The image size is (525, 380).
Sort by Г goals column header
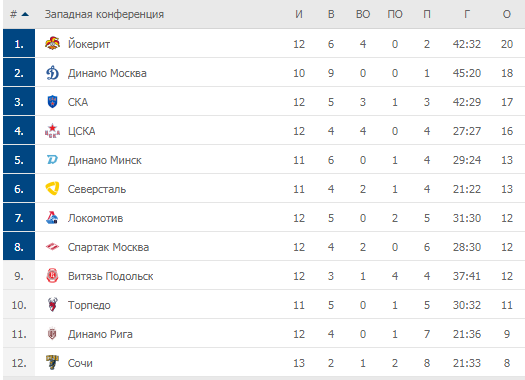pyautogui.click(x=467, y=14)
